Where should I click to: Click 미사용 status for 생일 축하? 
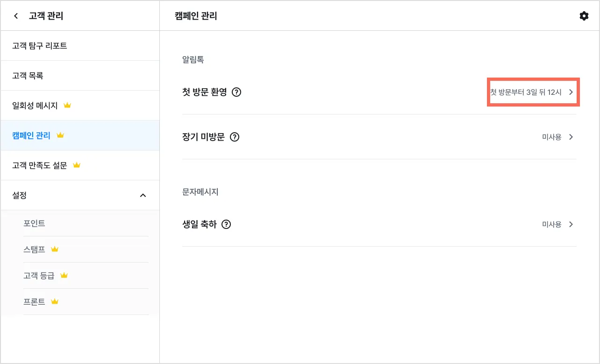click(551, 224)
